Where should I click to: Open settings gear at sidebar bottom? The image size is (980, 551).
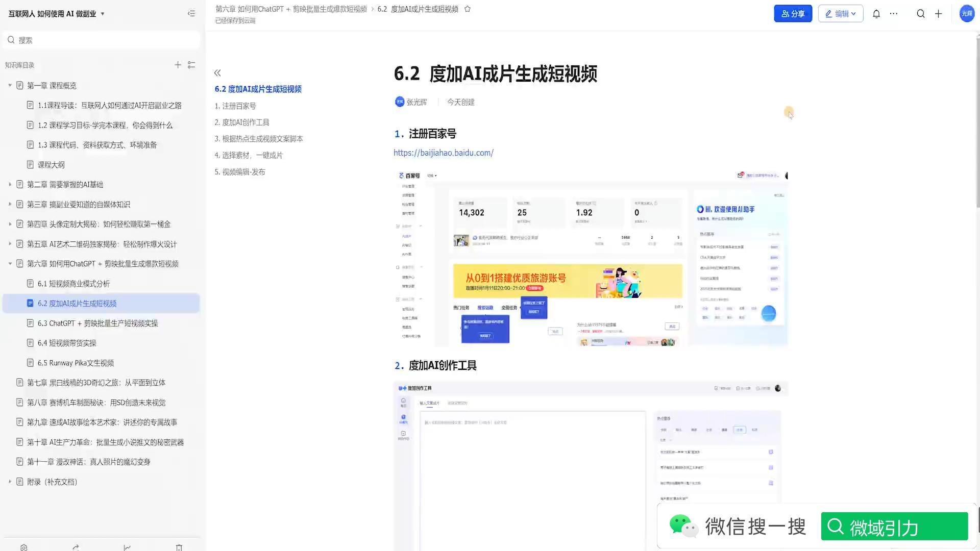23,547
